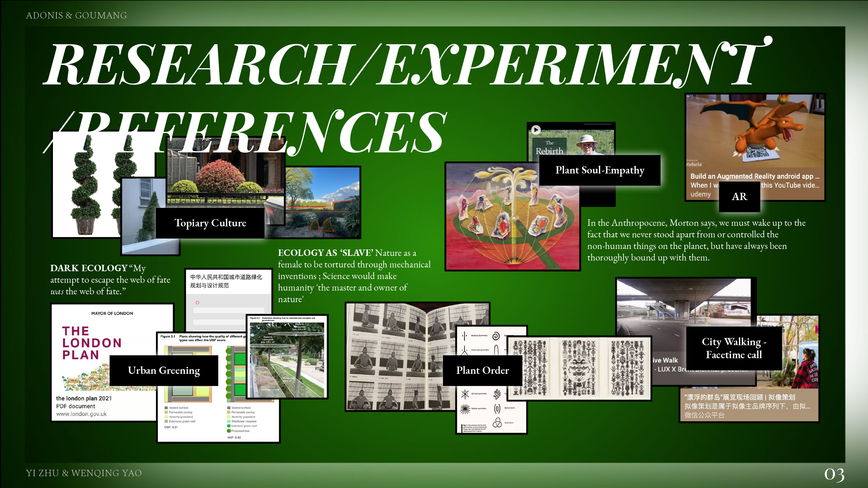868x488 pixels.
Task: Click the red radio circle in Chinese document
Action: pos(197,302)
